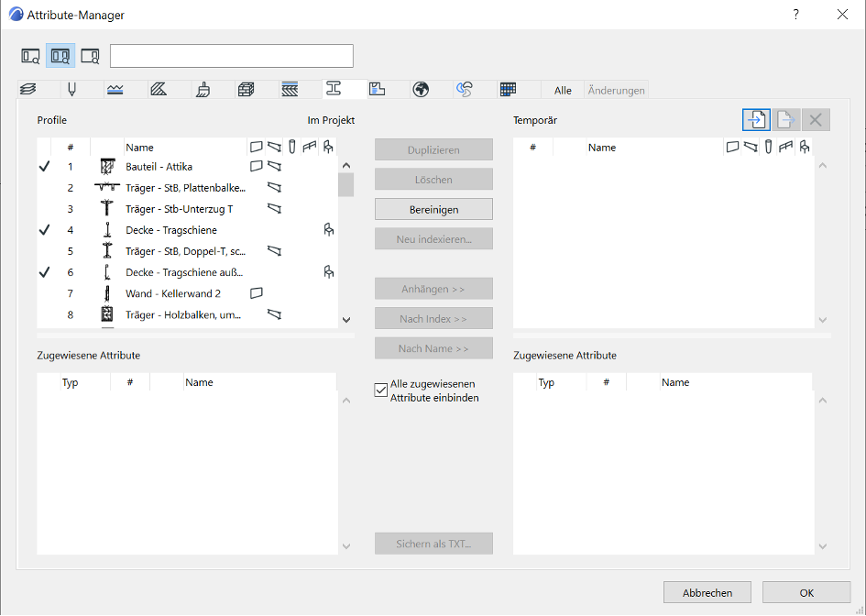The height and width of the screenshot is (616, 866).
Task: Open the Operation Profiles tab
Action: (x=465, y=90)
